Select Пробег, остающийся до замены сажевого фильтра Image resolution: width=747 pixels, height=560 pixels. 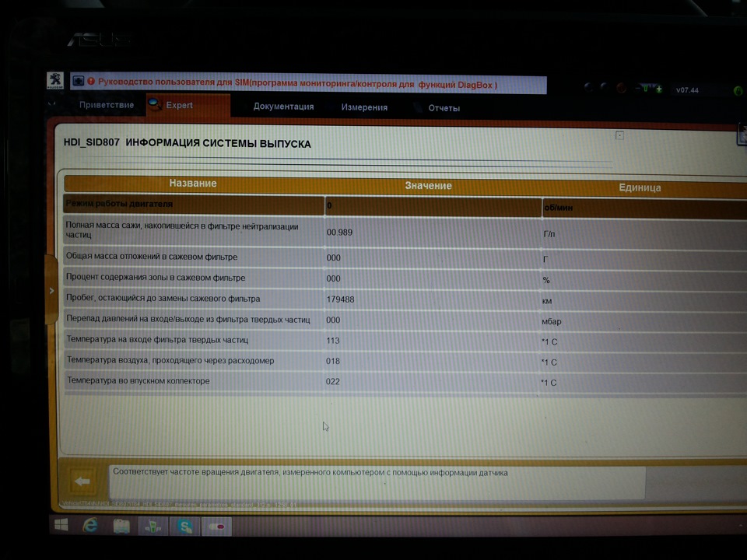(405, 299)
